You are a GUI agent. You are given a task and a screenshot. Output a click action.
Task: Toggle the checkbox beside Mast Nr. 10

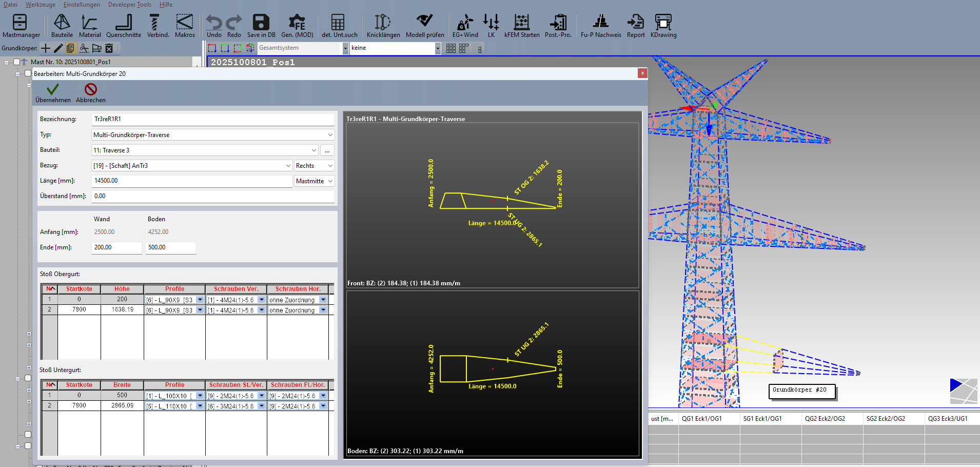(x=16, y=62)
